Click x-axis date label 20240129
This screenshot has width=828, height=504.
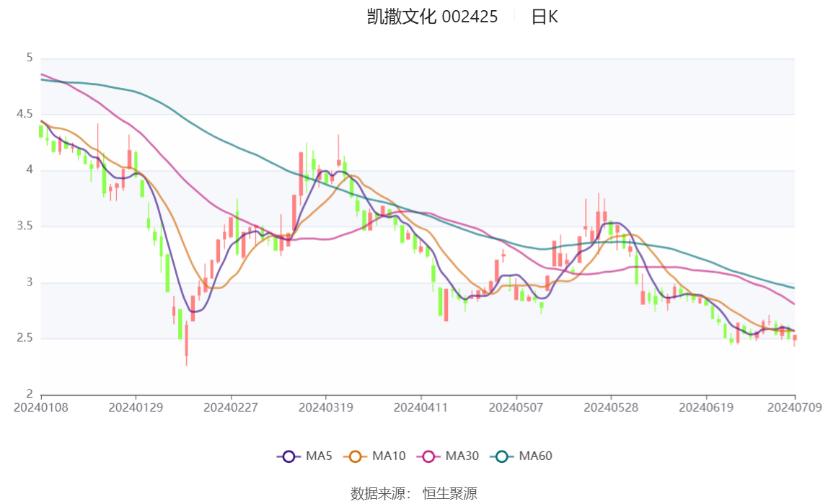point(136,408)
